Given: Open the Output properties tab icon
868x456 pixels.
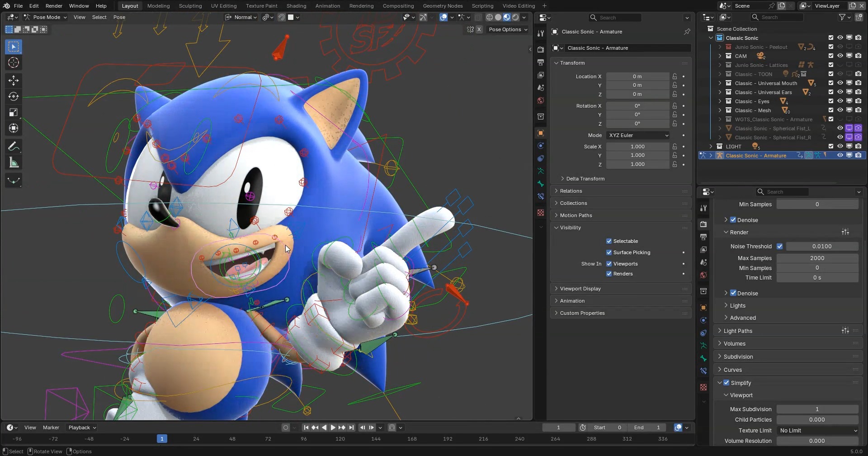Looking at the screenshot, I should click(541, 62).
